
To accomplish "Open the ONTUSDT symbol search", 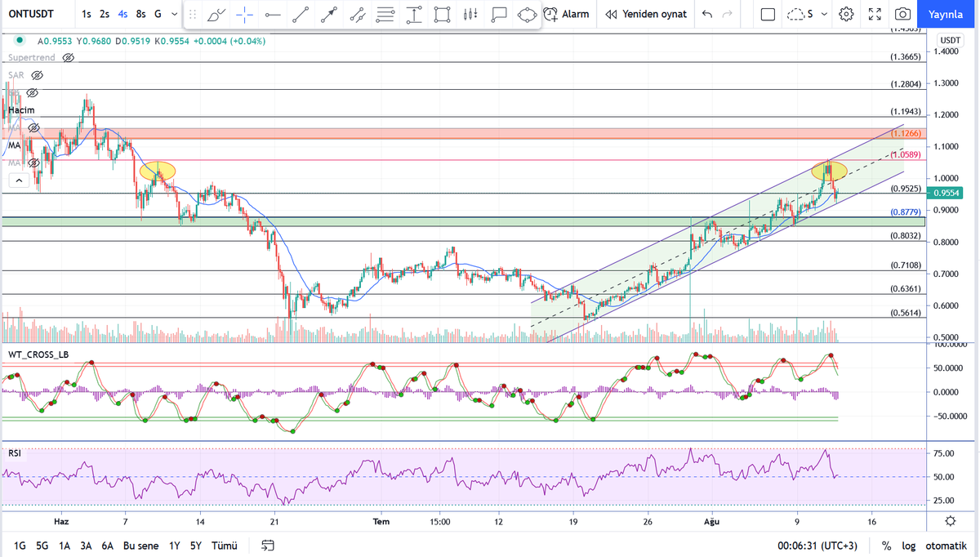I will coord(32,14).
